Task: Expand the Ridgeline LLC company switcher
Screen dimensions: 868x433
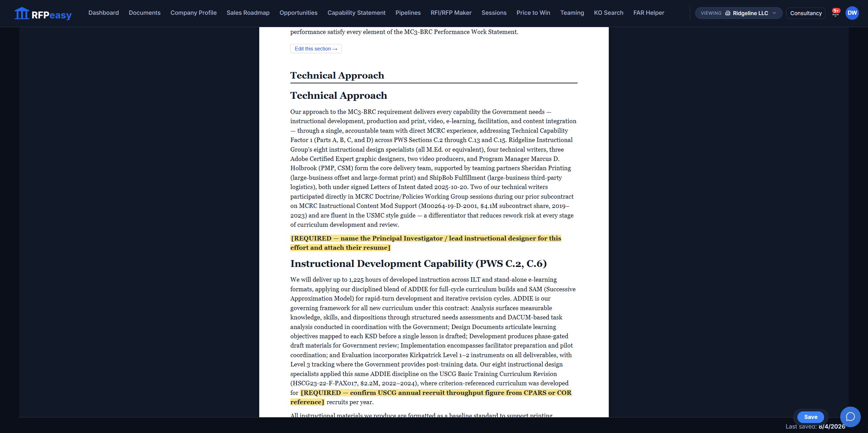Action: (x=738, y=13)
